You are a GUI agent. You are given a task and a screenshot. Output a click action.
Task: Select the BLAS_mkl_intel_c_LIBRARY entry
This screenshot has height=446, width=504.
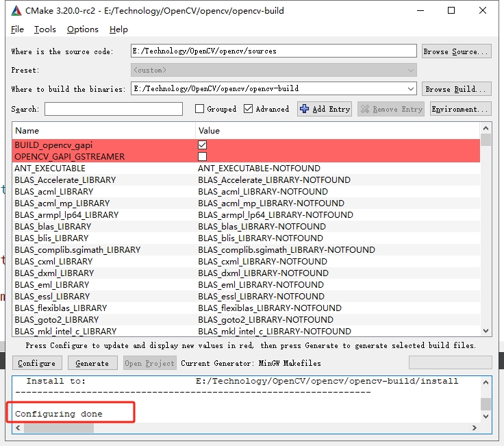66,331
